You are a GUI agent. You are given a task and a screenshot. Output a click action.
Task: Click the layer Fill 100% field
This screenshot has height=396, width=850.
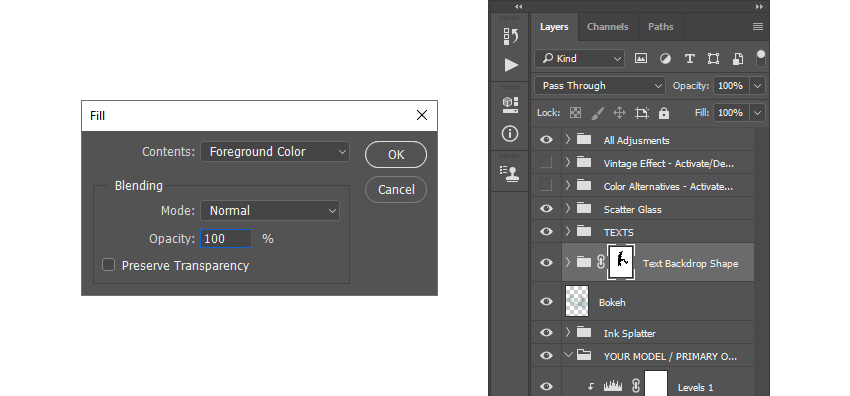[x=732, y=113]
